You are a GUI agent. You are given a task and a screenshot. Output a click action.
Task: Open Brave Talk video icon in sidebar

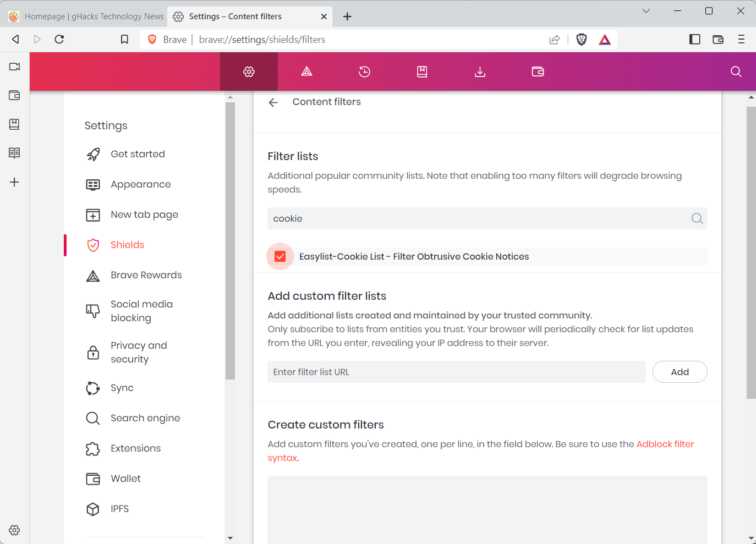point(14,67)
